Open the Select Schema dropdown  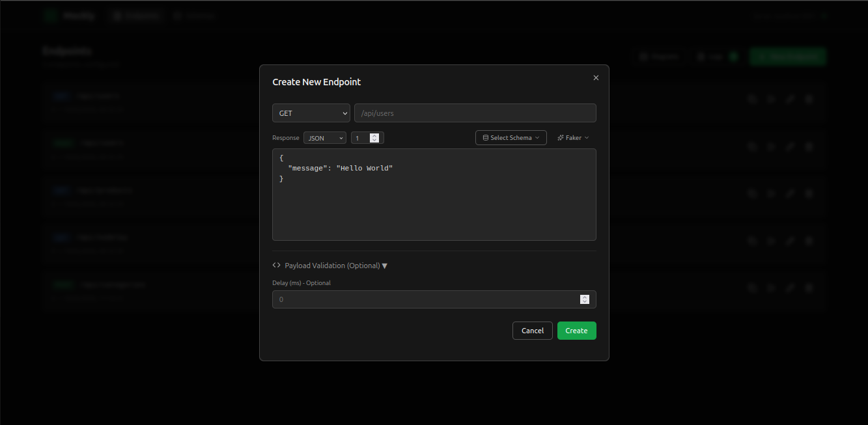(x=511, y=138)
